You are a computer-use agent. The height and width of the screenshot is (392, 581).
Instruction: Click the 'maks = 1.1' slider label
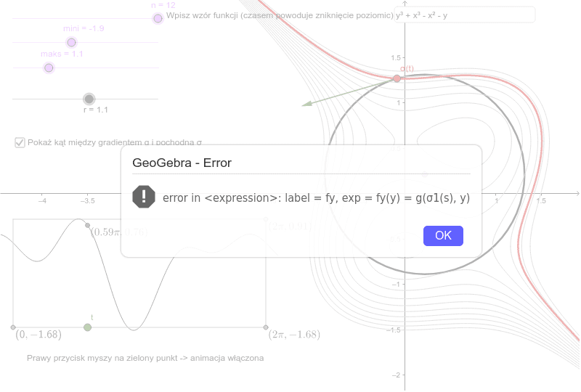point(62,54)
